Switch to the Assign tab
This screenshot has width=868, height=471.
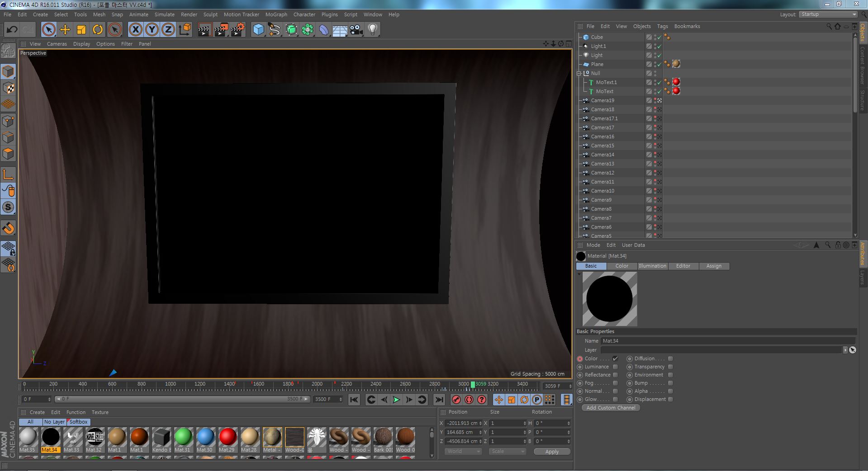(x=714, y=266)
